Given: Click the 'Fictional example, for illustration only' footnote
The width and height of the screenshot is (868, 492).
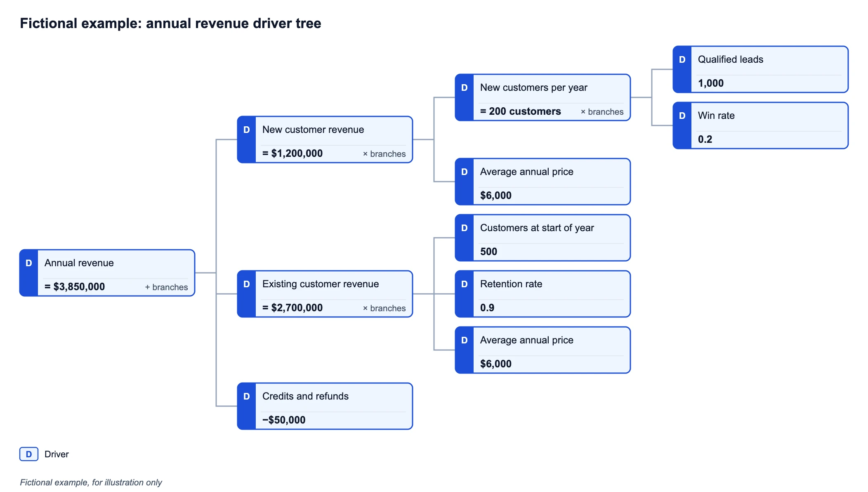Looking at the screenshot, I should click(91, 482).
